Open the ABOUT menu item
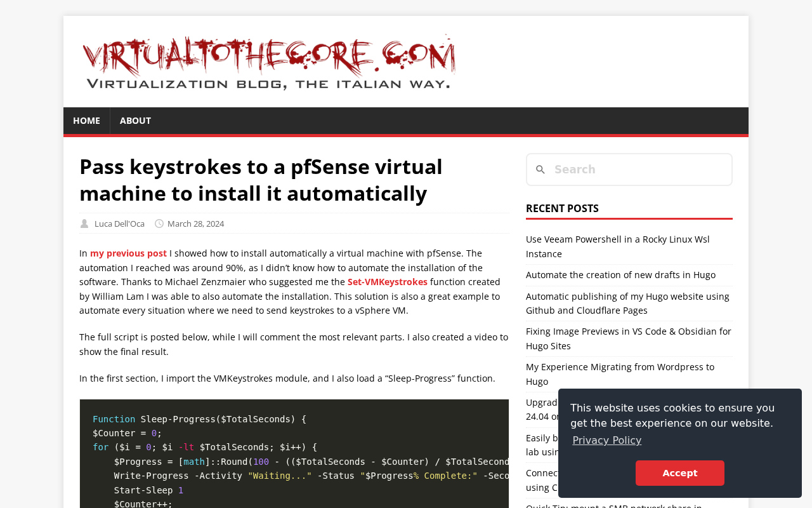Viewport: 812px width, 508px height. 135,121
